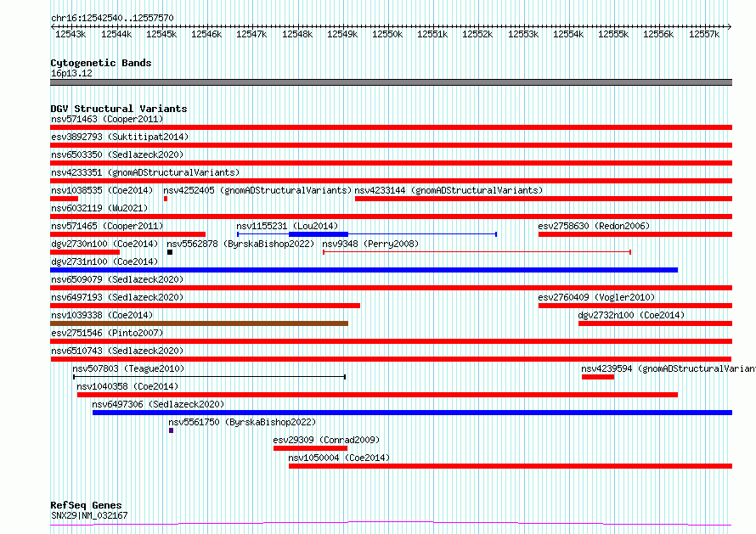
Task: Click the blue dgv2731n100 (Coe2014) bar
Action: [364, 270]
